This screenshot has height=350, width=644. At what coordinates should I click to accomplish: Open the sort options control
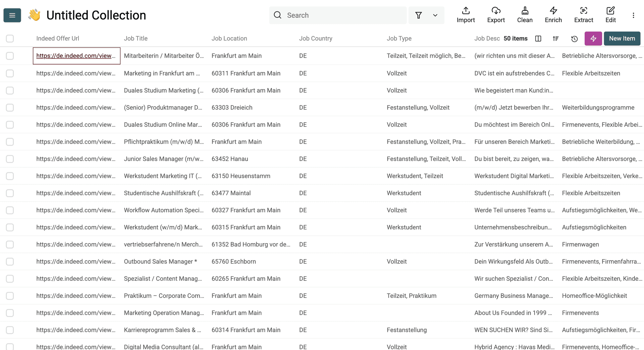click(x=556, y=39)
